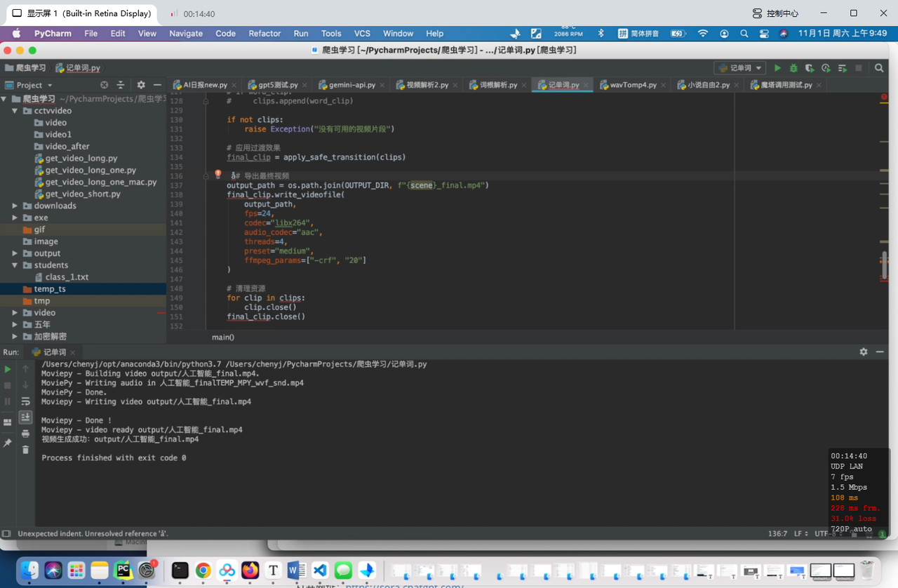Screen dimensions: 898x588
Task: Run with coverage from the toolbar
Action: click(x=810, y=68)
